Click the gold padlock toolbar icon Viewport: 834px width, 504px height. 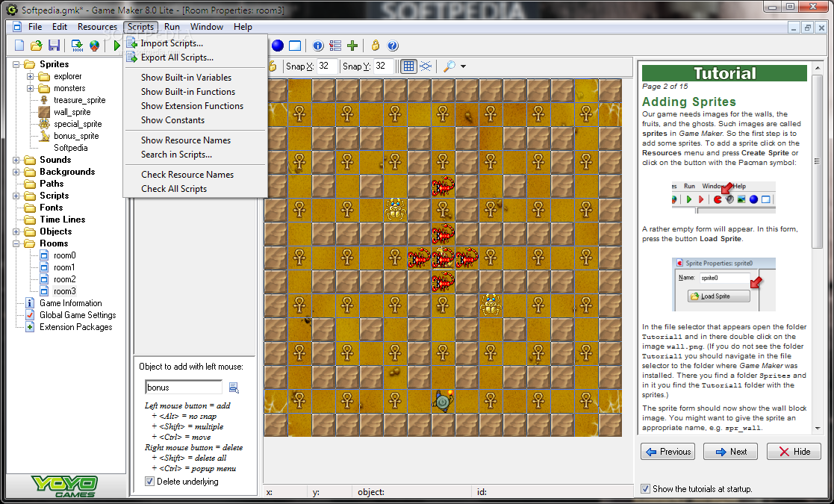pyautogui.click(x=376, y=46)
